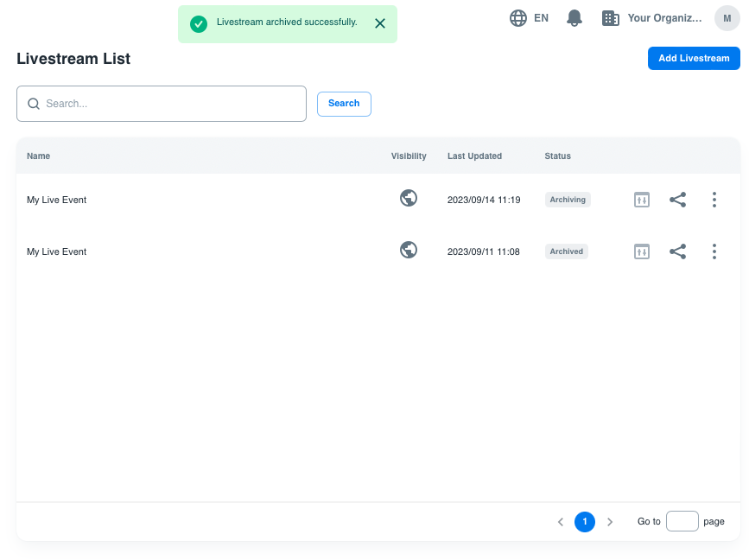The image size is (749, 560).
Task: Open the 'Your Organiz...' organization switcher
Action: [x=651, y=18]
